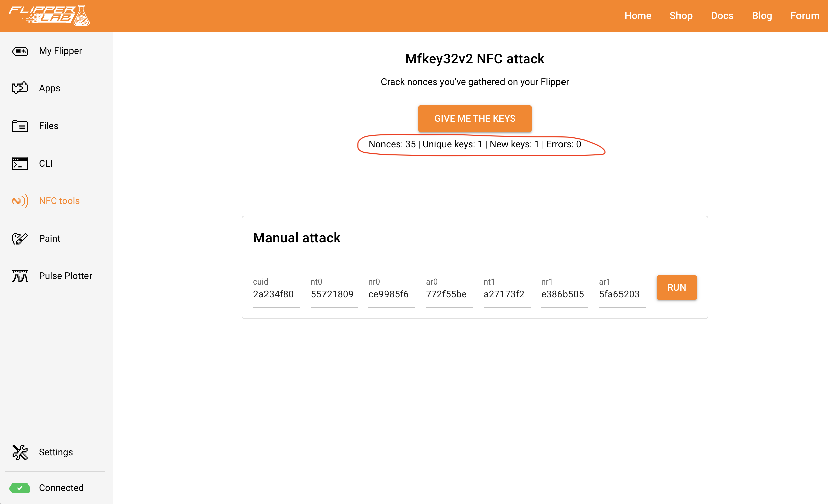Click the My Flipper gamepad icon
The width and height of the screenshot is (828, 504).
point(20,51)
